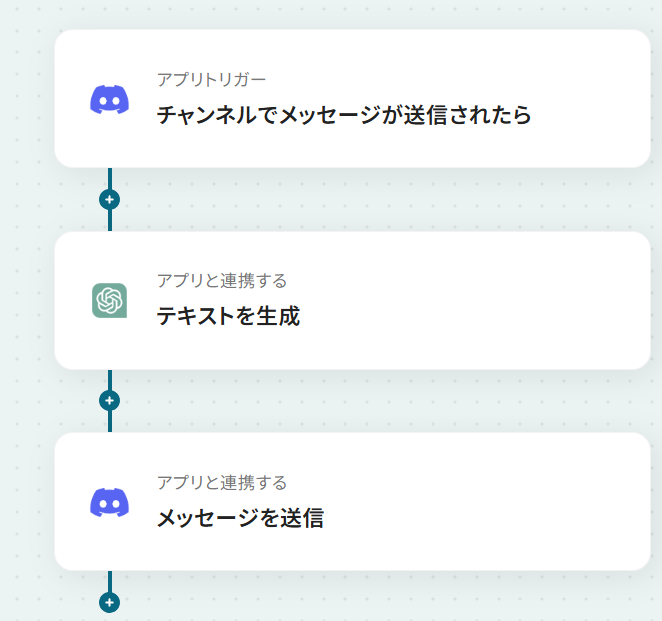Click the アプリトリガー label

pos(212,79)
